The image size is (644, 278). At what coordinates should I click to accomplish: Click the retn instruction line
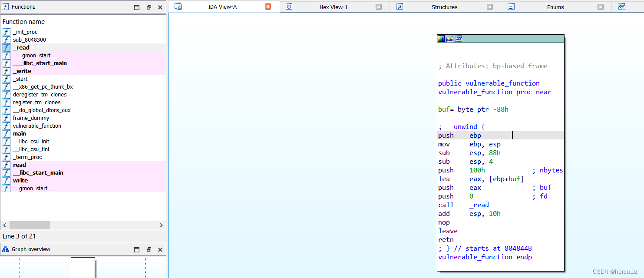446,240
